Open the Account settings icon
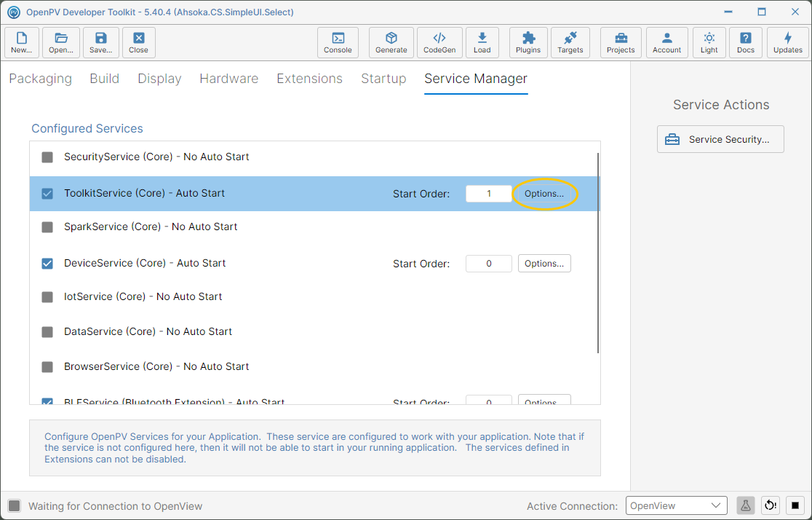 click(667, 42)
